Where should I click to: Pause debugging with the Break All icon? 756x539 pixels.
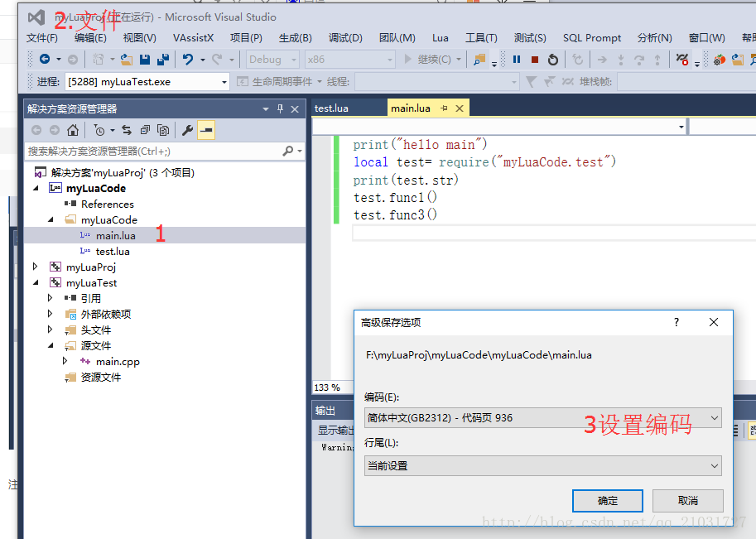coord(517,60)
